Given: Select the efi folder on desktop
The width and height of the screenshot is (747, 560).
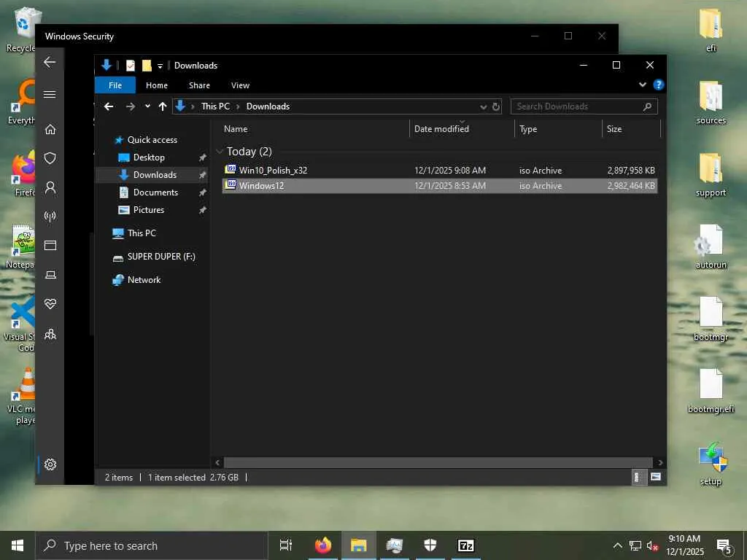Looking at the screenshot, I should 711,31.
